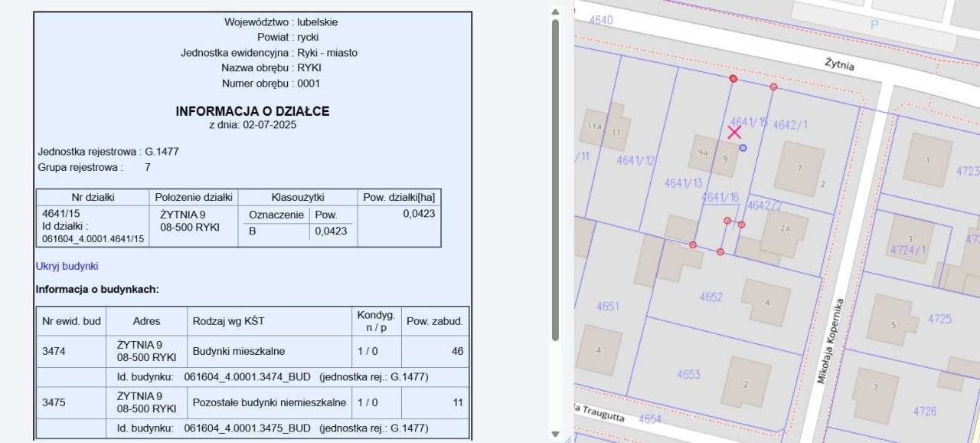Select parcel 4652 on the map
Viewport: 980px width, 443px height.
[x=713, y=296]
